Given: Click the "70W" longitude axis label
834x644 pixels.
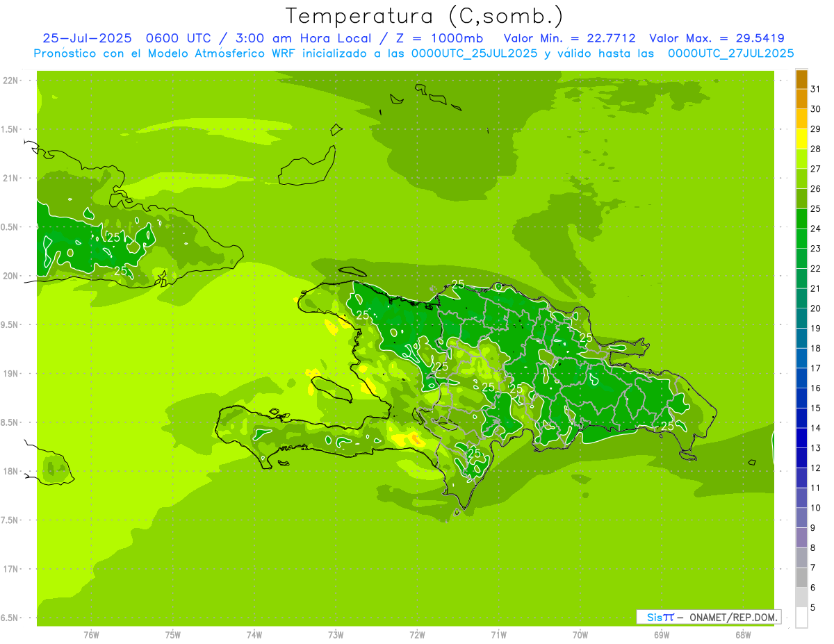Looking at the screenshot, I should [x=580, y=635].
